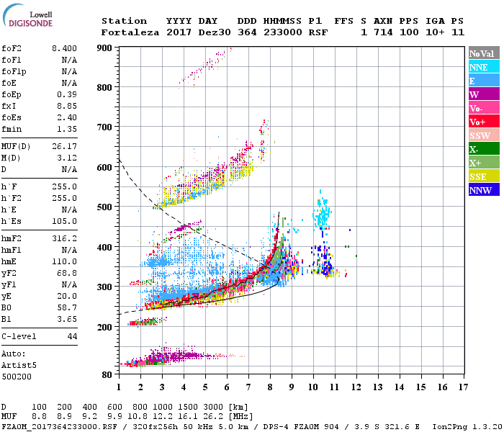Viewport: 504px width, 432px height.
Task: Click the hmE value 110.0
Action: tap(64, 261)
